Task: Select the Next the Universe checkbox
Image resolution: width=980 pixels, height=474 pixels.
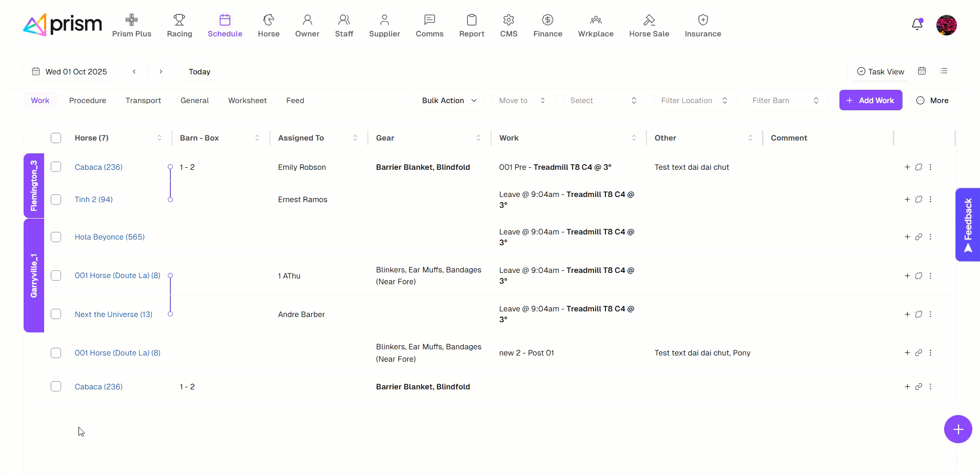Action: 56,314
